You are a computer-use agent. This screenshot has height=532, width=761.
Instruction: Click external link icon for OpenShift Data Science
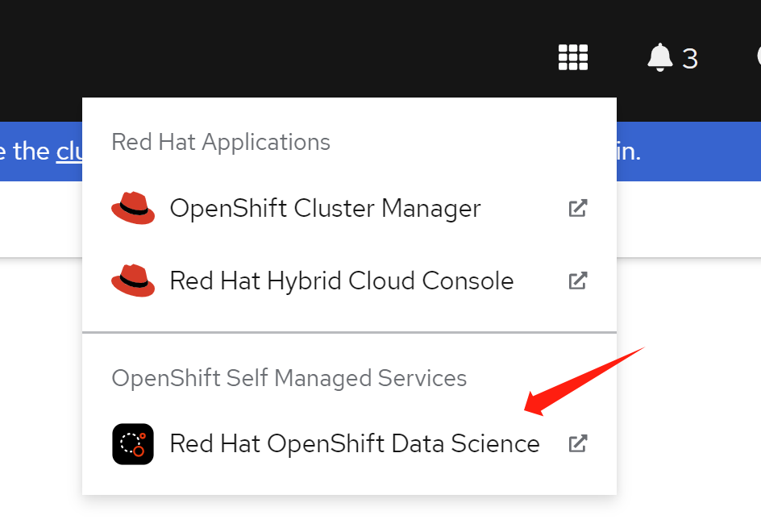point(577,444)
